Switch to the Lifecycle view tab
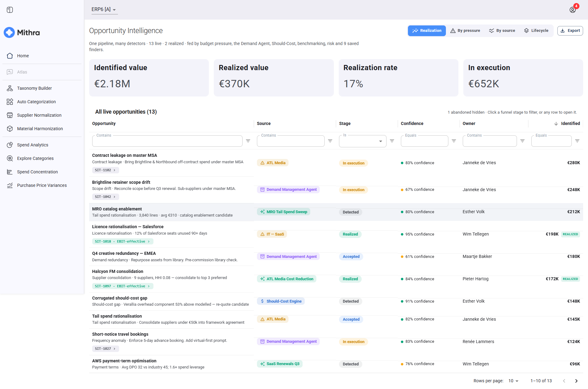Viewport: 588px width, 389px height. (x=536, y=31)
